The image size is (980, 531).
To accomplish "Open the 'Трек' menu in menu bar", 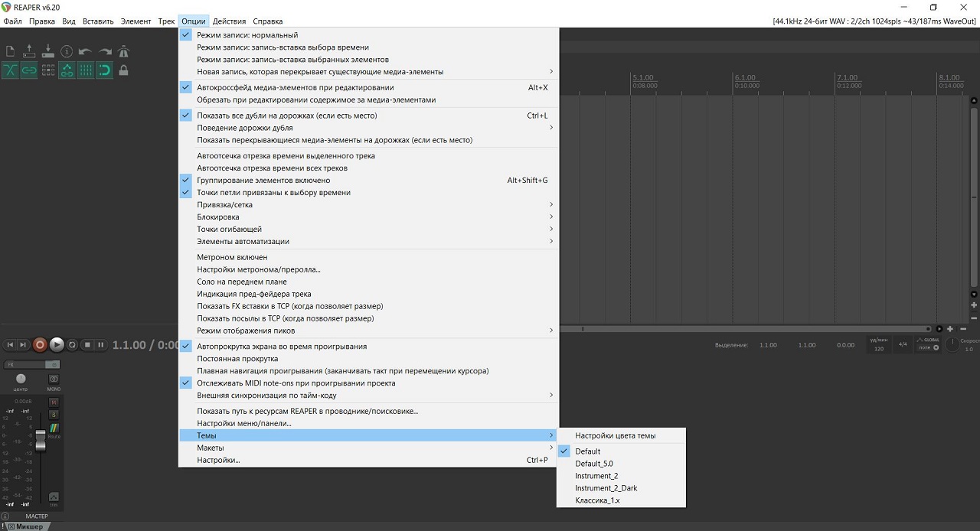I will pyautogui.click(x=166, y=21).
